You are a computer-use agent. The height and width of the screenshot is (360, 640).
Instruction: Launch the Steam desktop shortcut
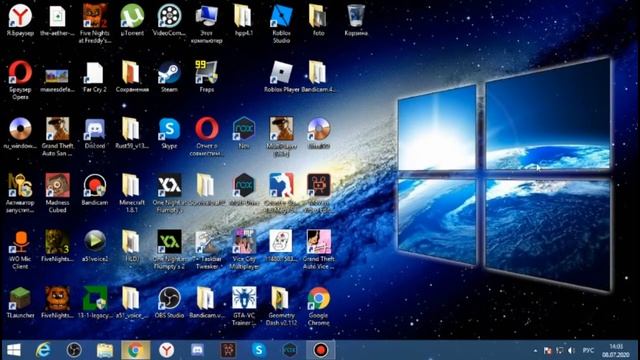[169, 77]
